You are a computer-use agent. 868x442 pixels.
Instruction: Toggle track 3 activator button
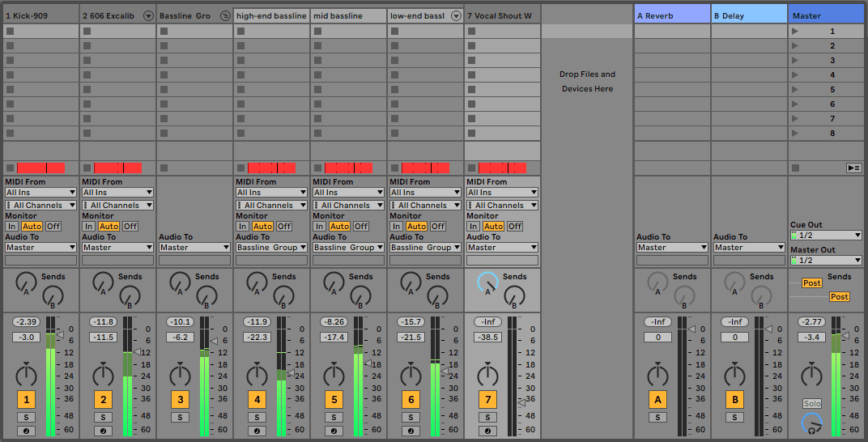tap(180, 399)
